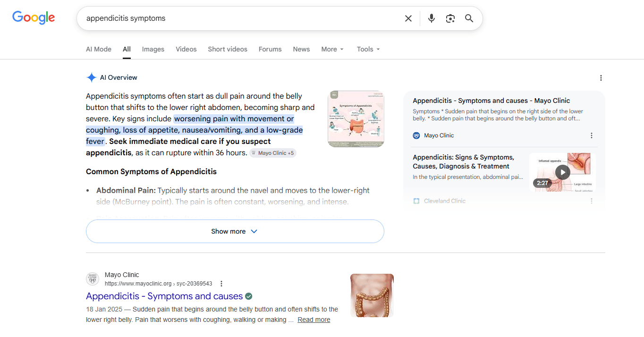Click the Mayo Clinic favicon in source card
Screen dimensions: 644x337
(416, 135)
